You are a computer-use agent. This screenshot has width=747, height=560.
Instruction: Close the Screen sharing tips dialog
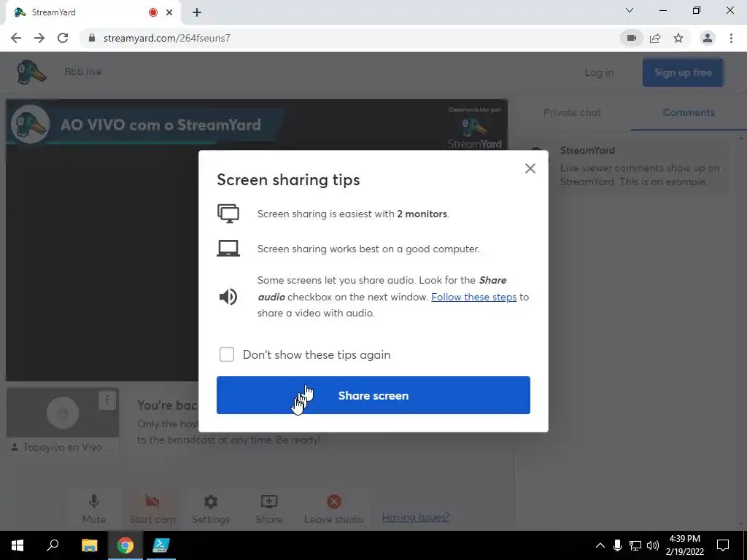pyautogui.click(x=530, y=168)
